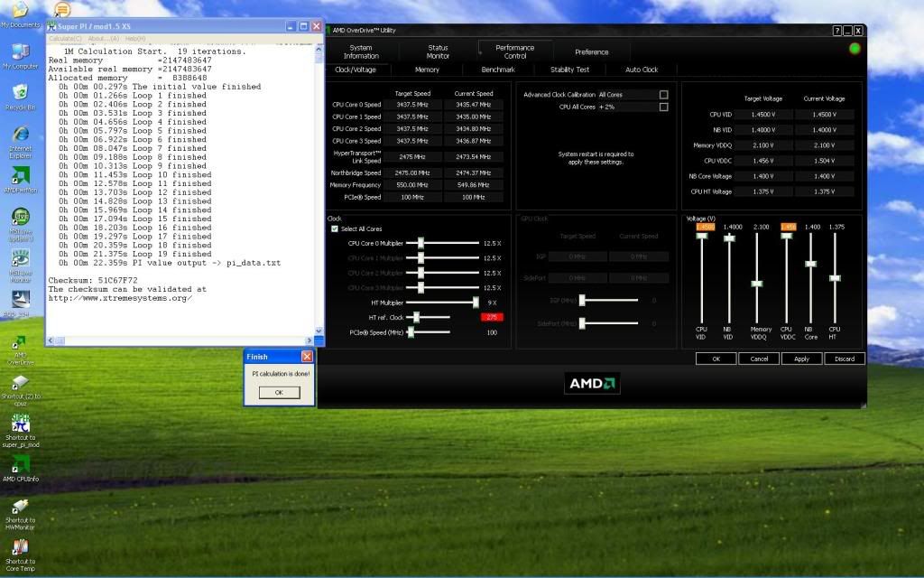Screen dimensions: 924x578
Task: Open the My Computer desktop icon
Action: pos(20,51)
